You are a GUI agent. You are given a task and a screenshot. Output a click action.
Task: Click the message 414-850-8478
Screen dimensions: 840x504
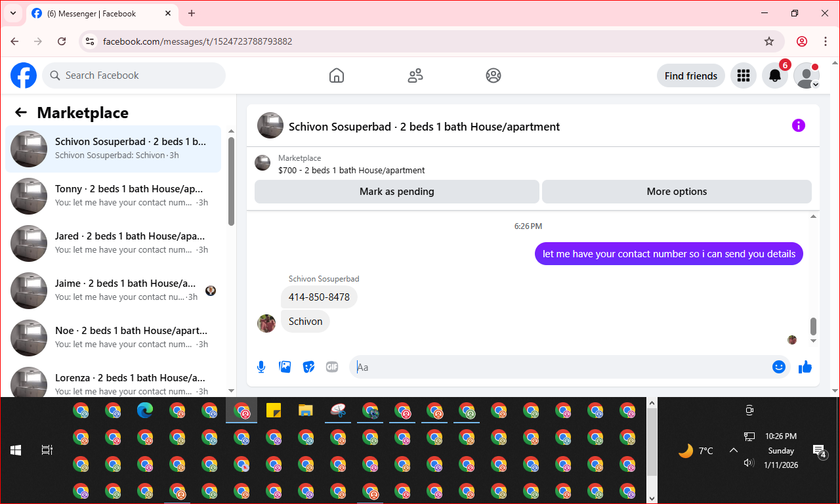pyautogui.click(x=319, y=297)
